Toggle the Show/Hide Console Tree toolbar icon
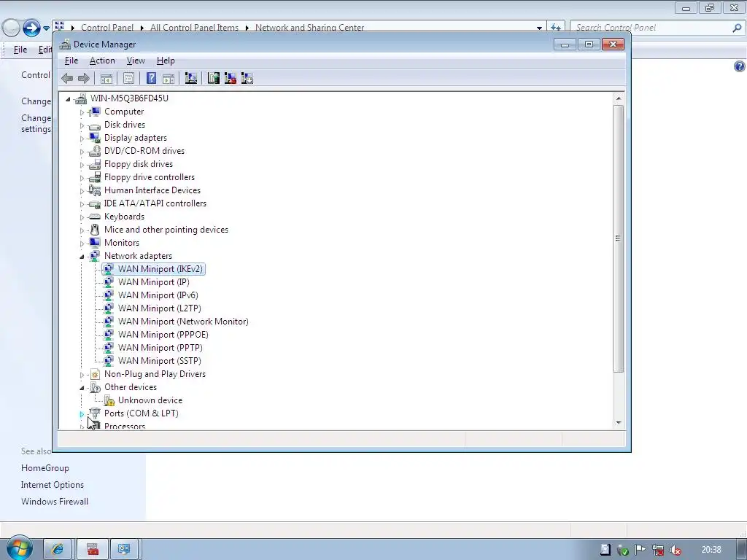Screen dimensions: 747x560 pos(107,78)
